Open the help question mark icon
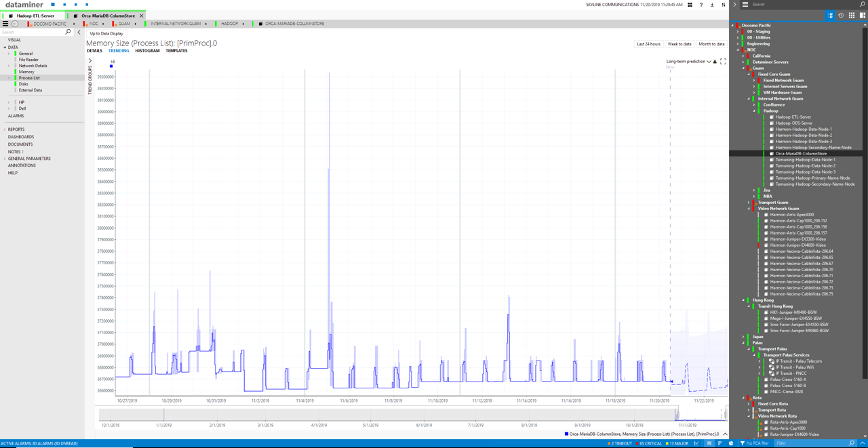The width and height of the screenshot is (868, 448). click(701, 5)
